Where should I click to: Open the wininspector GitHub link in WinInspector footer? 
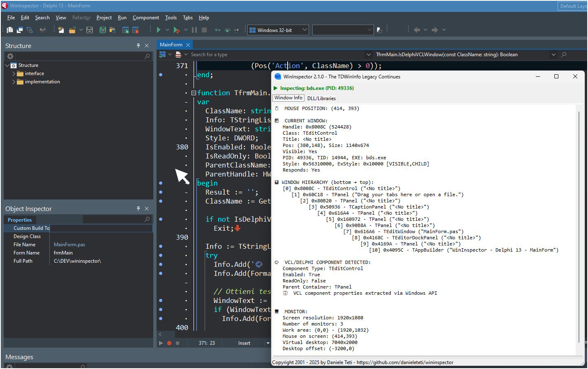(x=406, y=362)
